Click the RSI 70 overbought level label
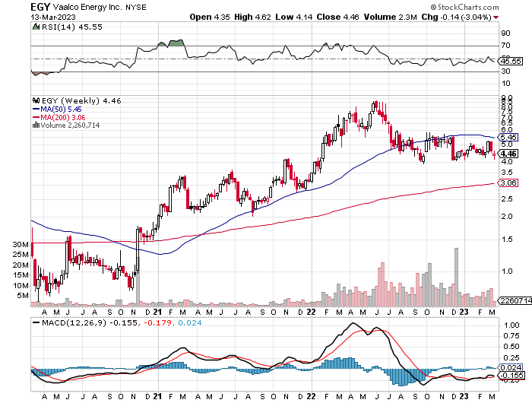 pyautogui.click(x=506, y=45)
